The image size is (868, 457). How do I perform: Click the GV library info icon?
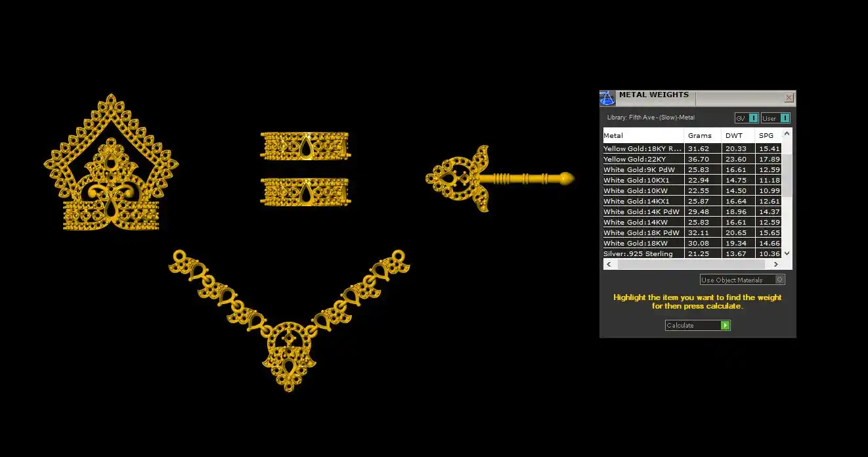click(753, 118)
